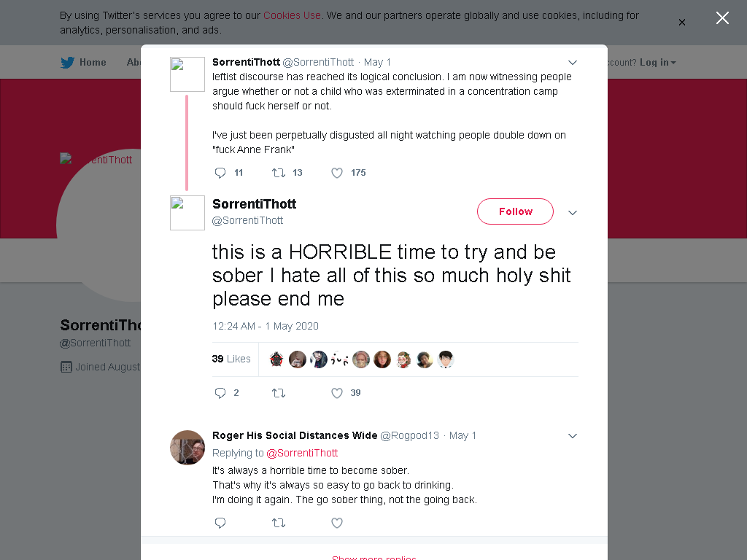Follow SorrentiThott
Viewport: 747px width, 560px height.
pyautogui.click(x=515, y=211)
